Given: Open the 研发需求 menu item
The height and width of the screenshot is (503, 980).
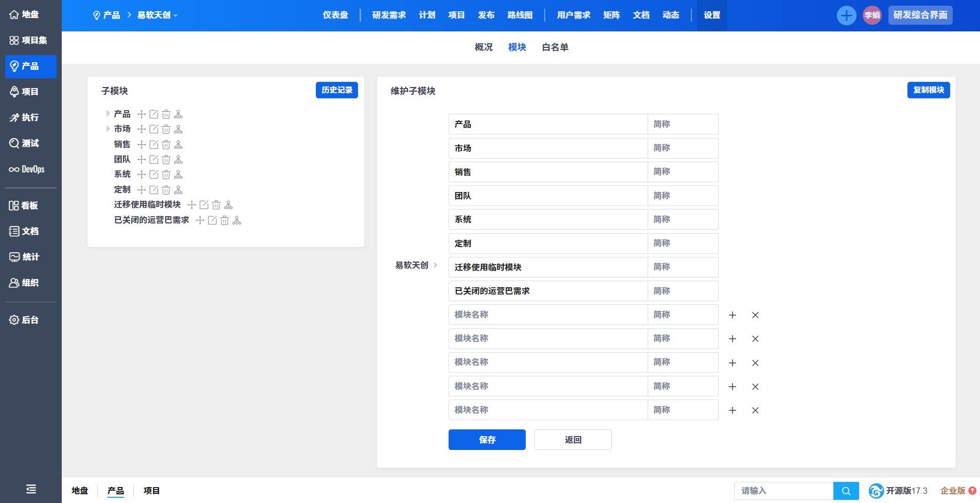Looking at the screenshot, I should 389,15.
